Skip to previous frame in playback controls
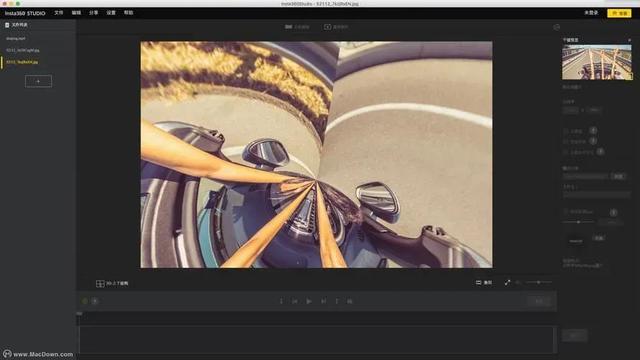This screenshot has width=640, height=360. pos(295,301)
